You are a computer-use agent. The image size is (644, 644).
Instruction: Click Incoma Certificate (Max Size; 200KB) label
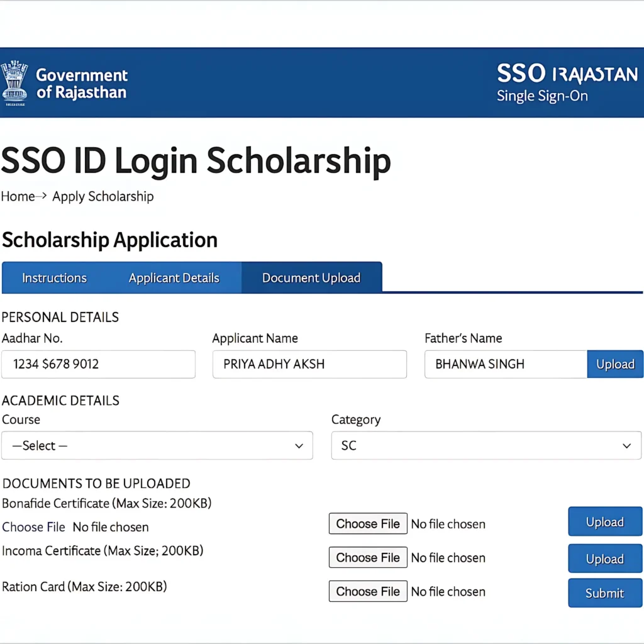click(103, 551)
